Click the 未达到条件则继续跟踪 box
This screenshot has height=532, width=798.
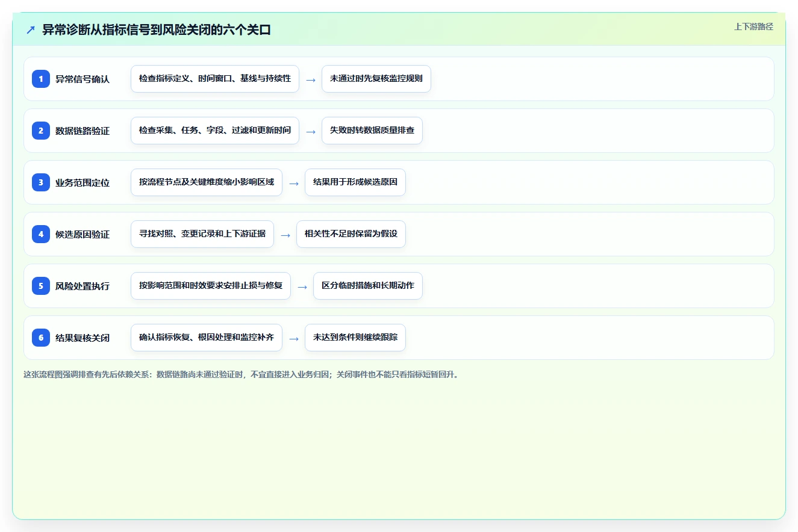(x=355, y=338)
